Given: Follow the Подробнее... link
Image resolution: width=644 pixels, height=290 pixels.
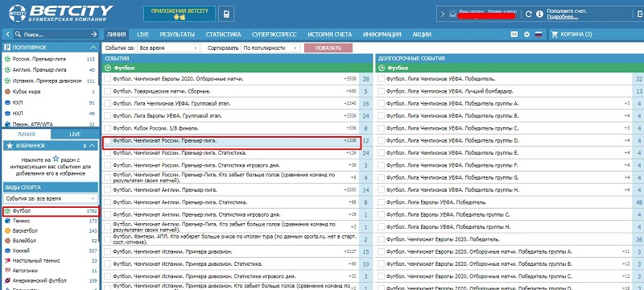Looking at the screenshot, I should point(562,17).
